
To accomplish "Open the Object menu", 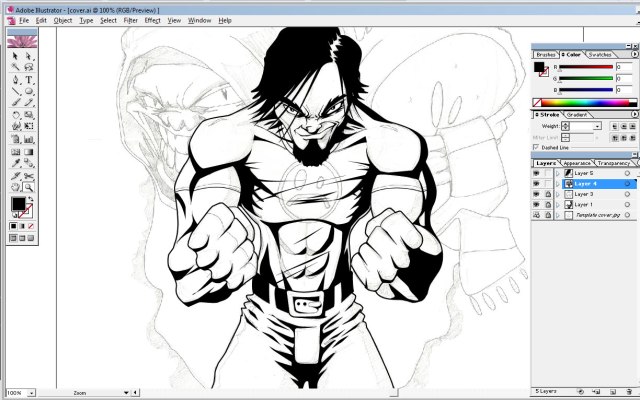I will pos(63,20).
